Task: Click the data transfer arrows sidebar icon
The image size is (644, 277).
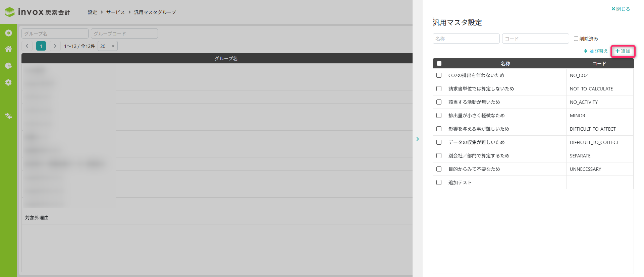Action: pyautogui.click(x=8, y=116)
